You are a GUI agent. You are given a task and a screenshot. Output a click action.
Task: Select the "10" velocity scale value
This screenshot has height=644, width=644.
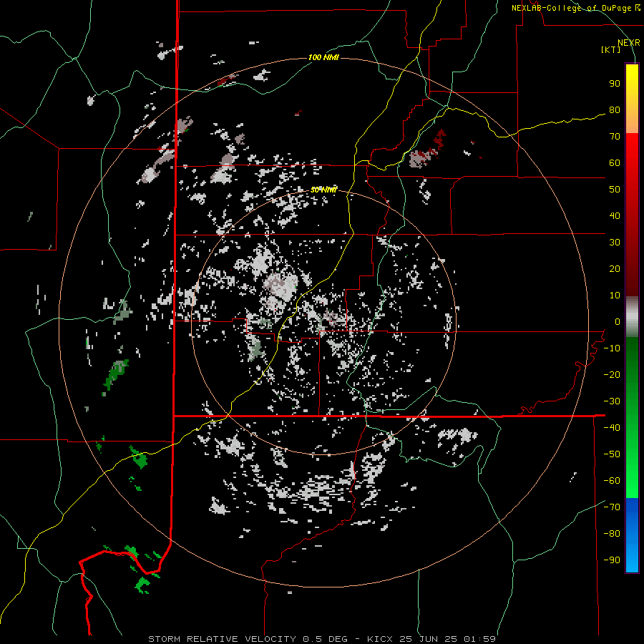[x=615, y=296]
